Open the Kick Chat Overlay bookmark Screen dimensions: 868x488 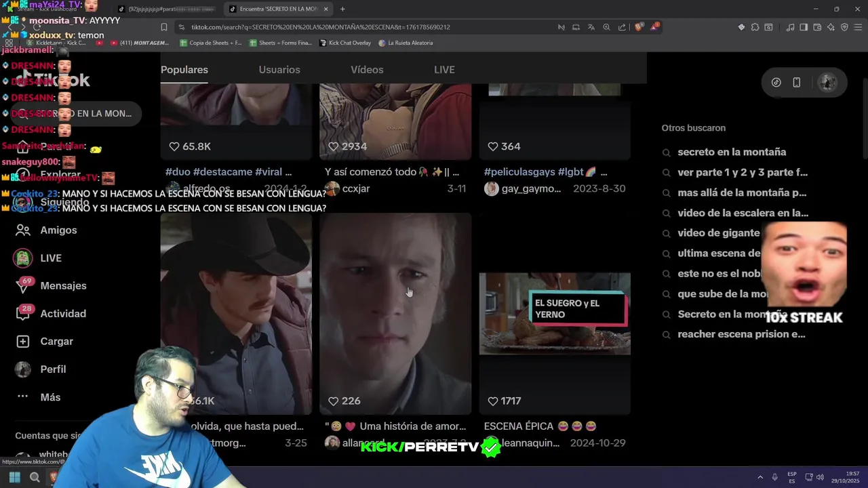[x=344, y=43]
